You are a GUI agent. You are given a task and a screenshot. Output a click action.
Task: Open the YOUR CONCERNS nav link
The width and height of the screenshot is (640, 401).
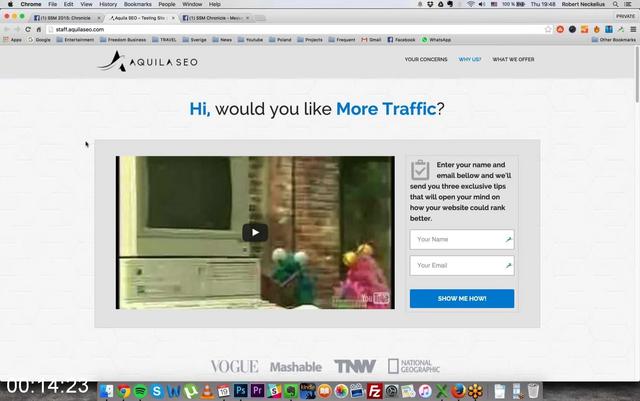(426, 59)
